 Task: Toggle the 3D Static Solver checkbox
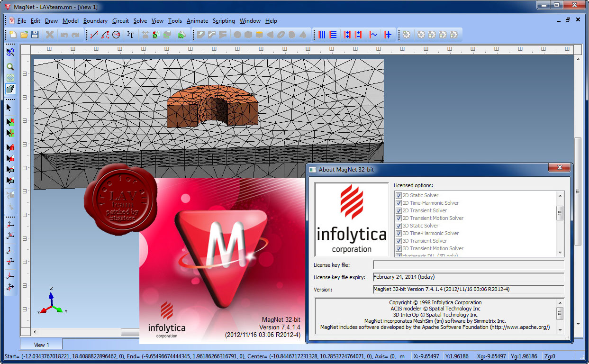tap(399, 226)
